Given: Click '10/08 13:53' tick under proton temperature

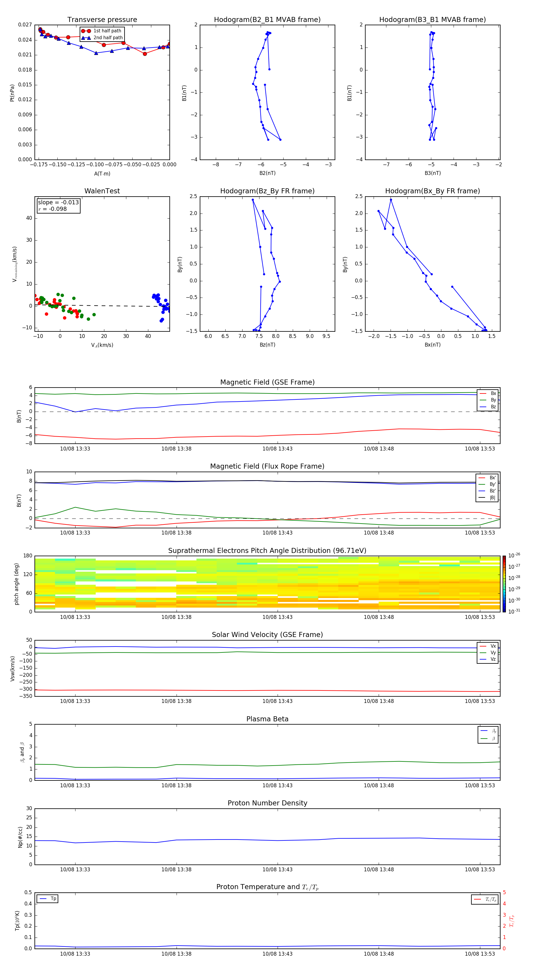Looking at the screenshot, I should pyautogui.click(x=480, y=954).
